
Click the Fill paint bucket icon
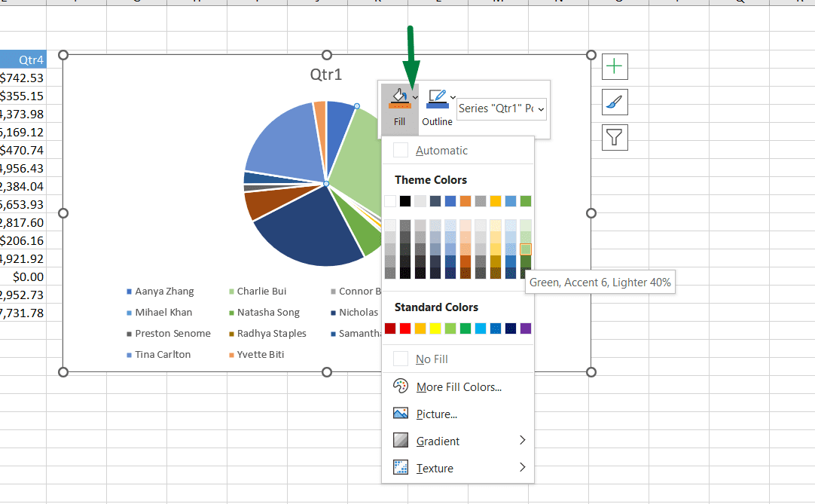click(x=398, y=96)
